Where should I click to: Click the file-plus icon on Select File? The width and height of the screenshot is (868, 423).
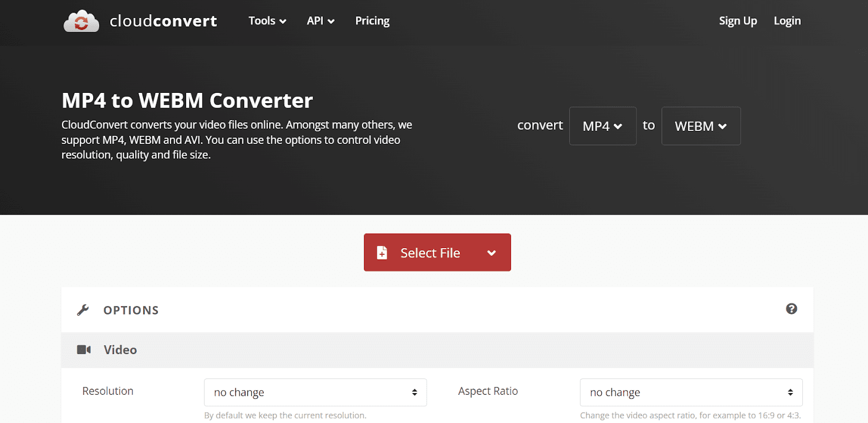[382, 252]
